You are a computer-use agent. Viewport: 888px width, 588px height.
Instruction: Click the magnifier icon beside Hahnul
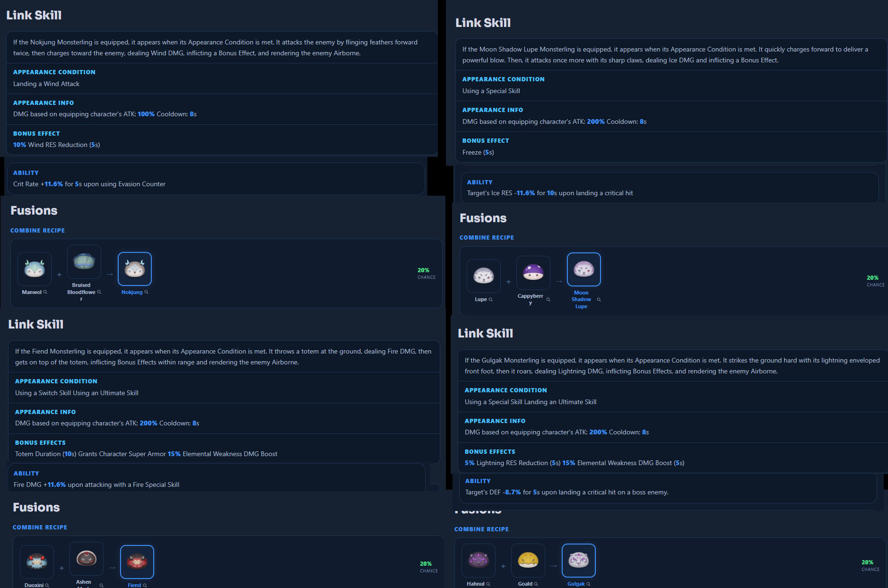point(488,584)
